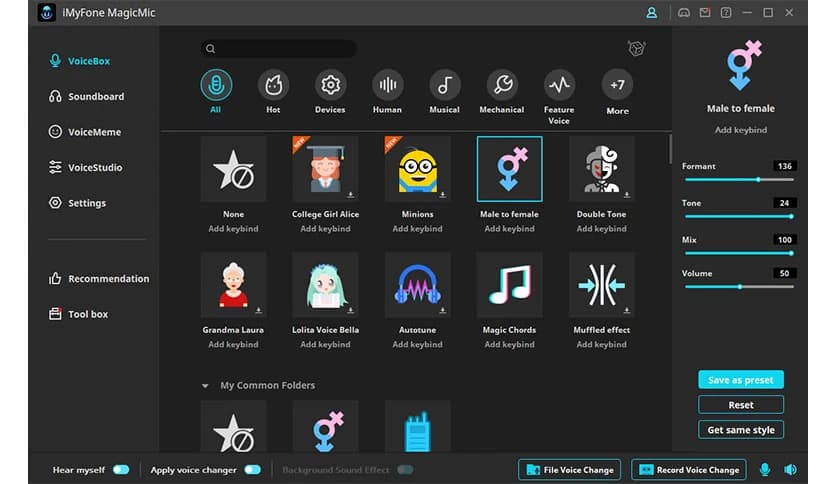Expand the +7 More categories
The height and width of the screenshot is (484, 836).
click(x=617, y=85)
